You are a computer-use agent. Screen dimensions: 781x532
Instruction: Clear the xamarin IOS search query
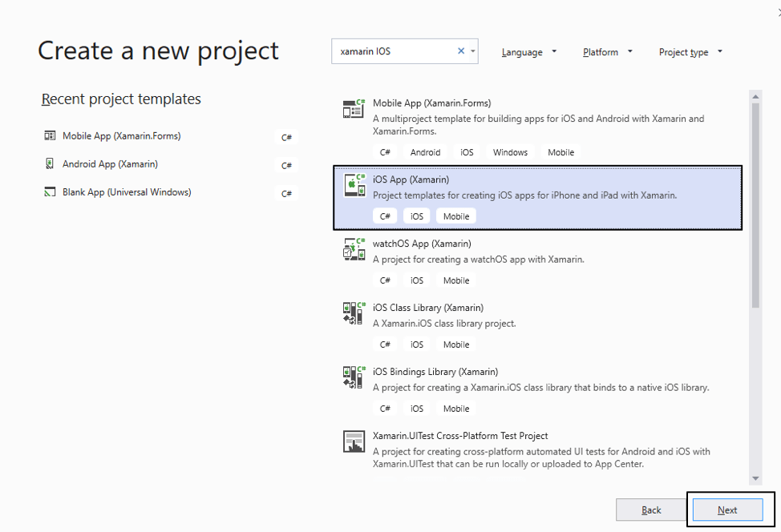461,50
